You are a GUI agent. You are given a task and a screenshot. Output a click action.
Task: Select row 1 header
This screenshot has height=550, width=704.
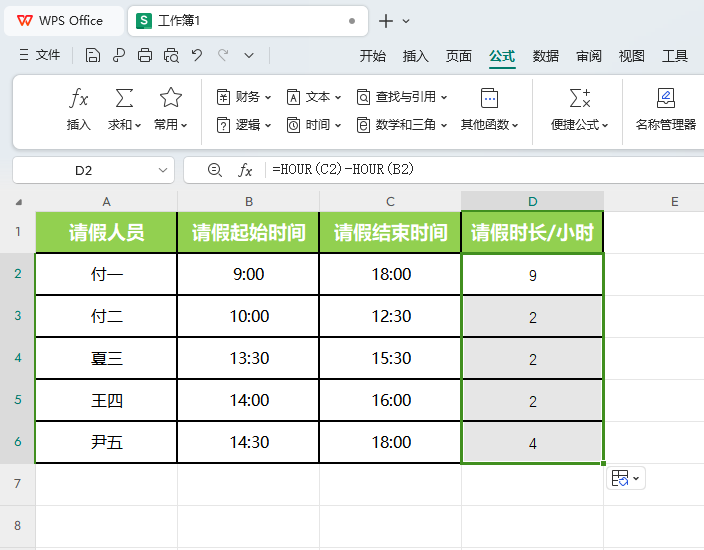[x=18, y=232]
